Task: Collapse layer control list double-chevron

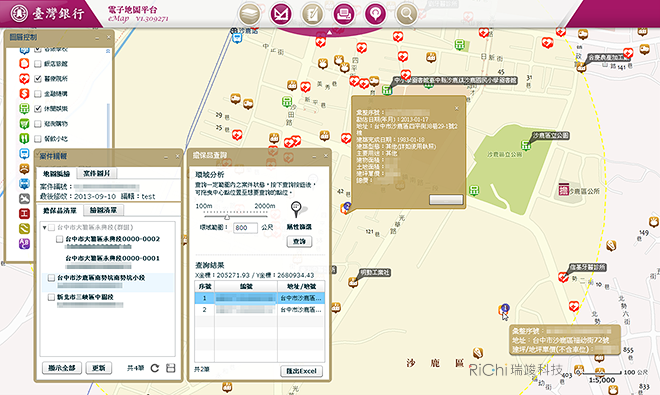Action: [108, 51]
